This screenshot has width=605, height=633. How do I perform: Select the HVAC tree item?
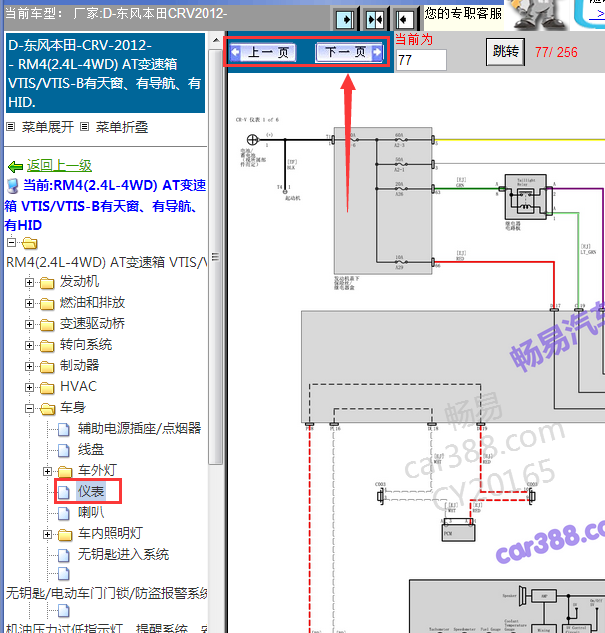tap(79, 386)
